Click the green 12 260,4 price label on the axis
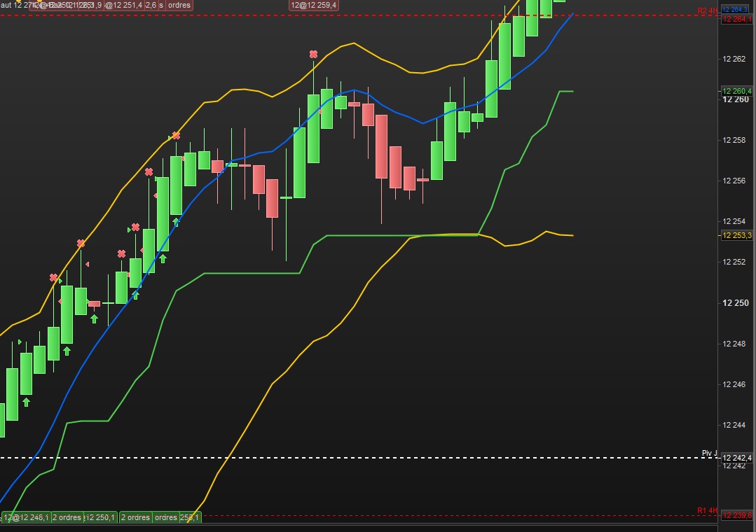 [x=736, y=91]
